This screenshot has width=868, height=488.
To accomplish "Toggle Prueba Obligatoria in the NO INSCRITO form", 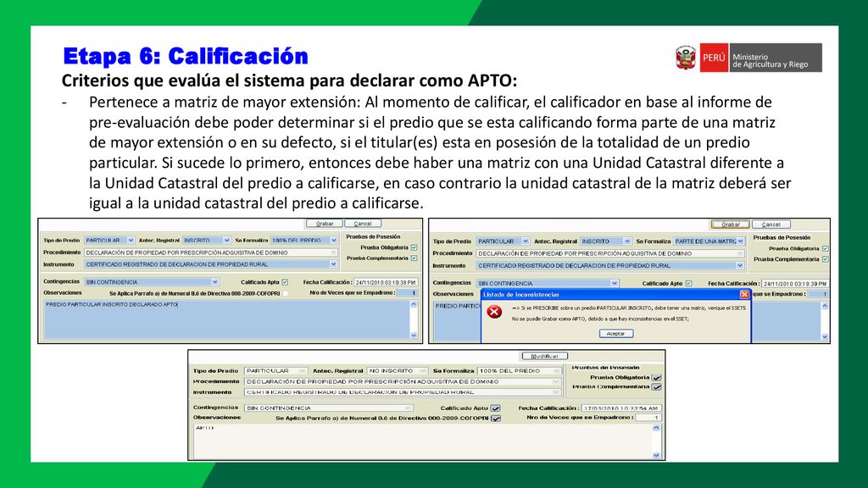I will click(657, 377).
